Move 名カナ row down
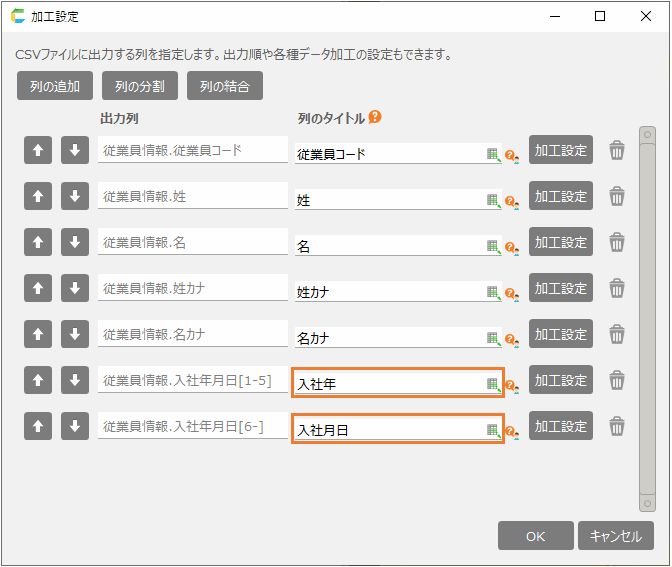Image resolution: width=672 pixels, height=567 pixels. point(74,334)
